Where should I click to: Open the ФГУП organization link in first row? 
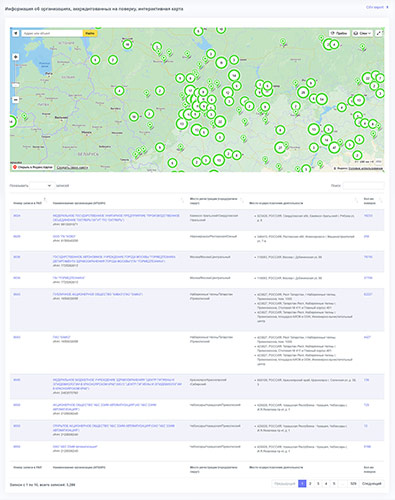point(116,218)
